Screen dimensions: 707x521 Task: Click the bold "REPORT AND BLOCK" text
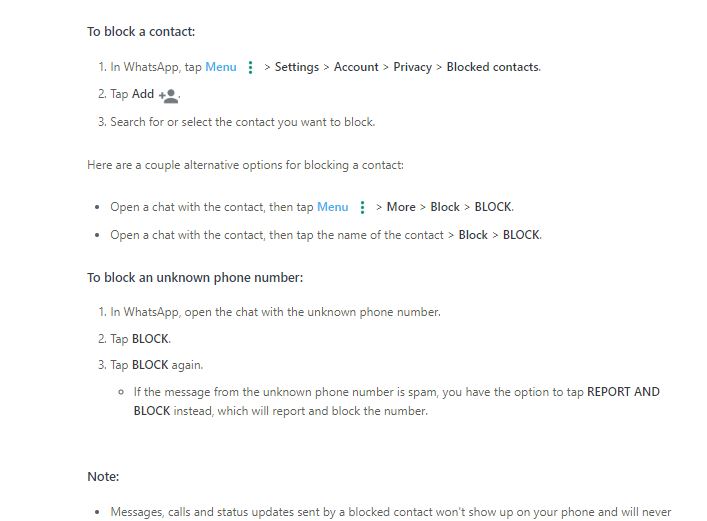[x=622, y=392]
